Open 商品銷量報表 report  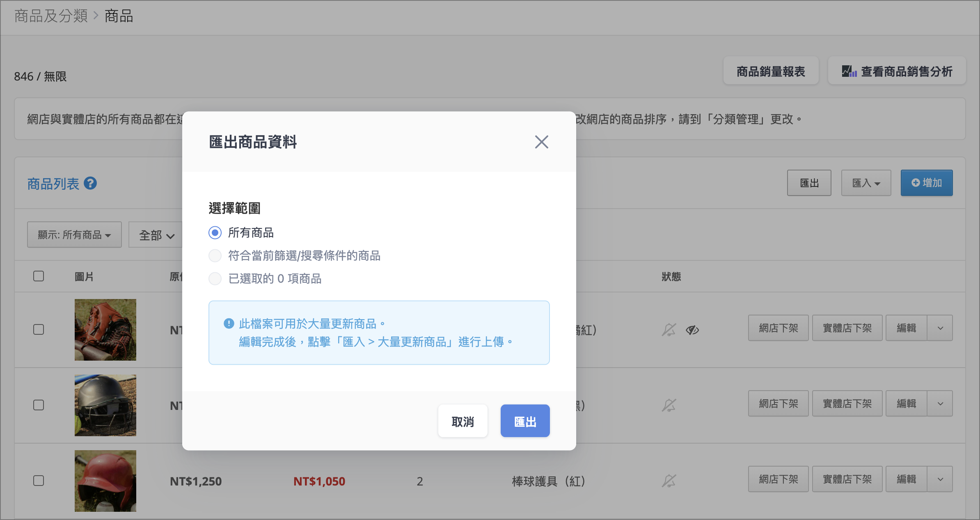tap(771, 71)
